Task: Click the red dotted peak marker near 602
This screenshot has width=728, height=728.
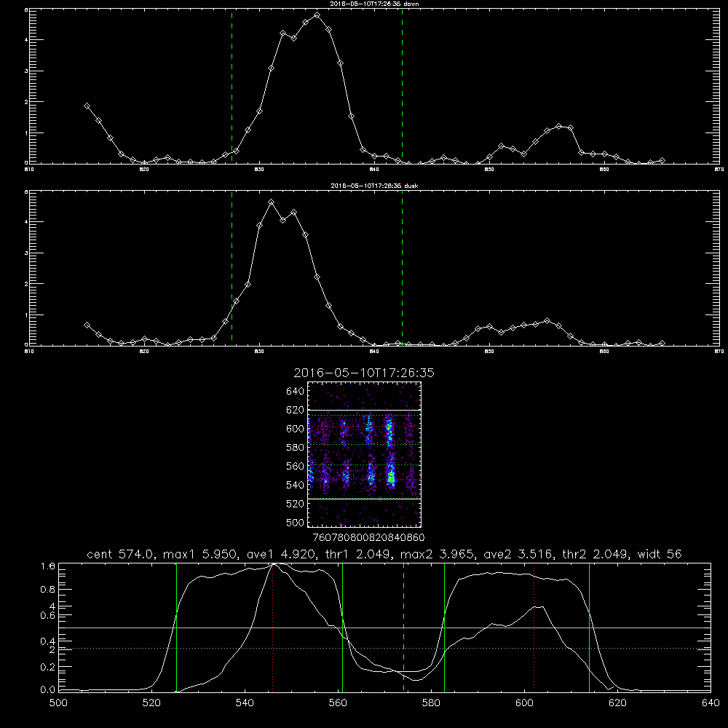Action: (534, 628)
